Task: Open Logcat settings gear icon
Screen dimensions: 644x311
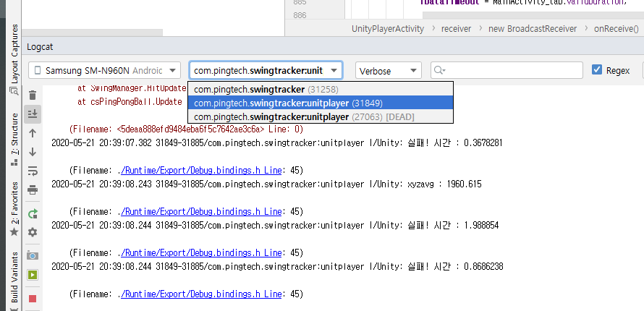Action: 33,233
